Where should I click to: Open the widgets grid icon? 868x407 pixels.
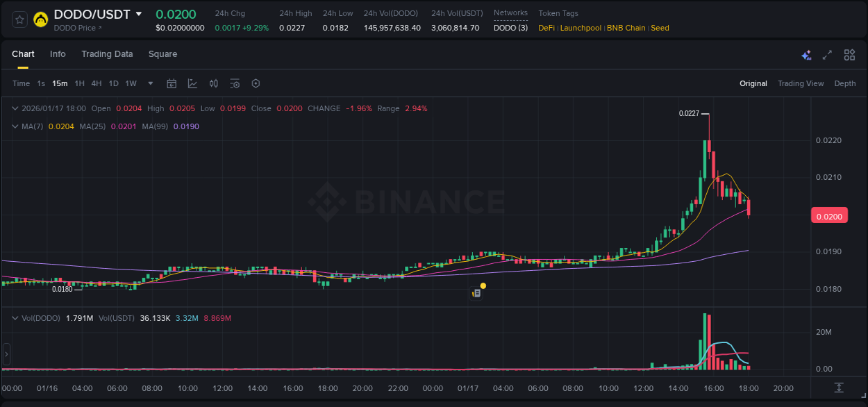pos(849,54)
